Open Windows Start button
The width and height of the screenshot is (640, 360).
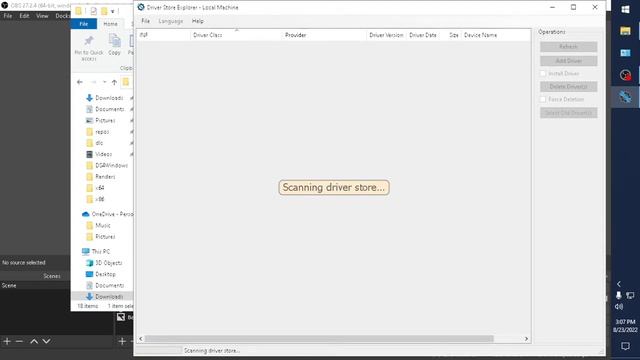pyautogui.click(x=625, y=9)
